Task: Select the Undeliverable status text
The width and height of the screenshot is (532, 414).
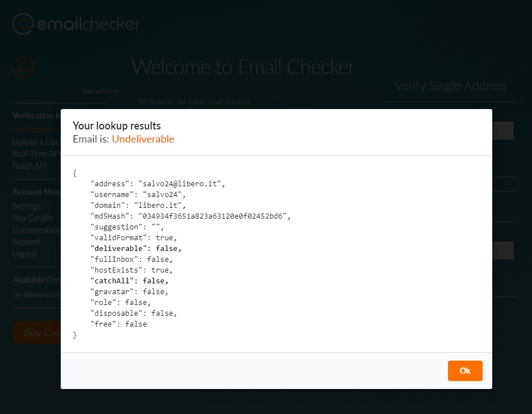Action: (x=143, y=139)
